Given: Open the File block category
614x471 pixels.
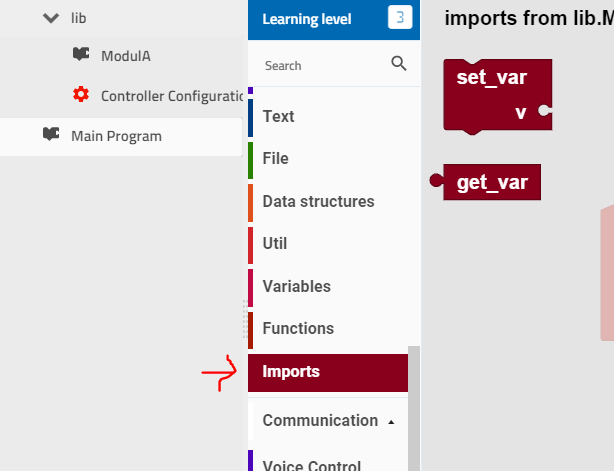Looking at the screenshot, I should pos(334,159).
